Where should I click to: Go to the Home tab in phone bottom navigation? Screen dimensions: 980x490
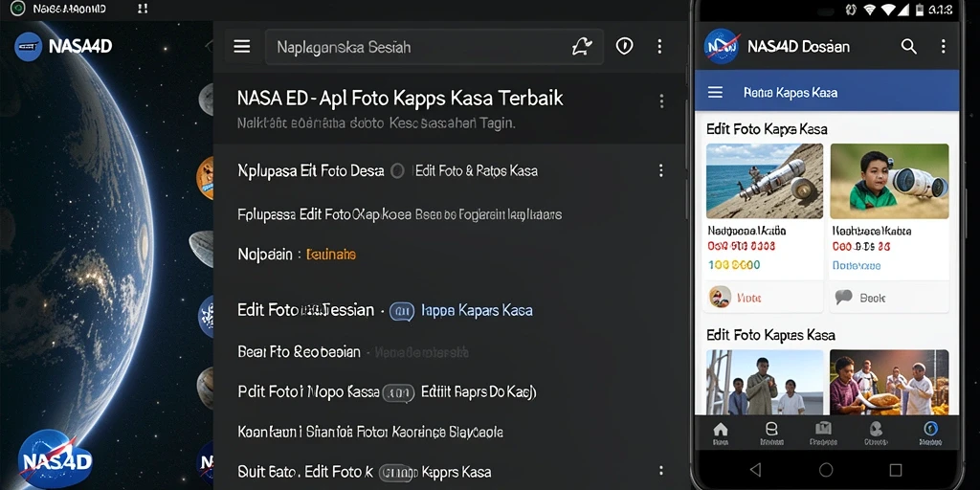click(721, 433)
